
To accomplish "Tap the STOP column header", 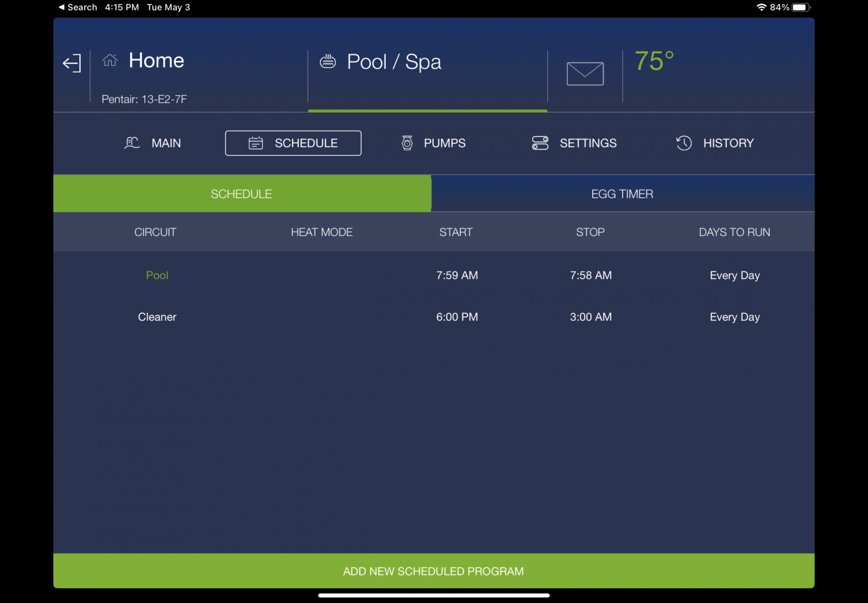I will coord(590,232).
